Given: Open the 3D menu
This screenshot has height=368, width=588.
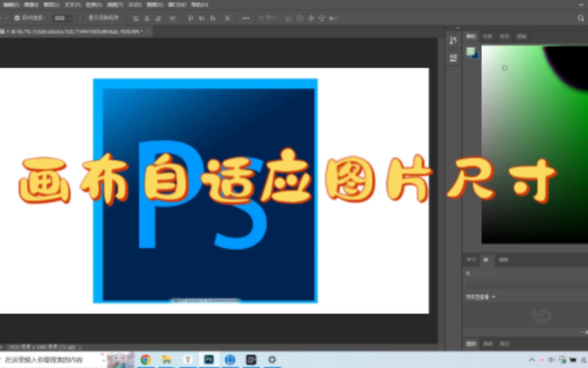Looking at the screenshot, I should tap(134, 5).
